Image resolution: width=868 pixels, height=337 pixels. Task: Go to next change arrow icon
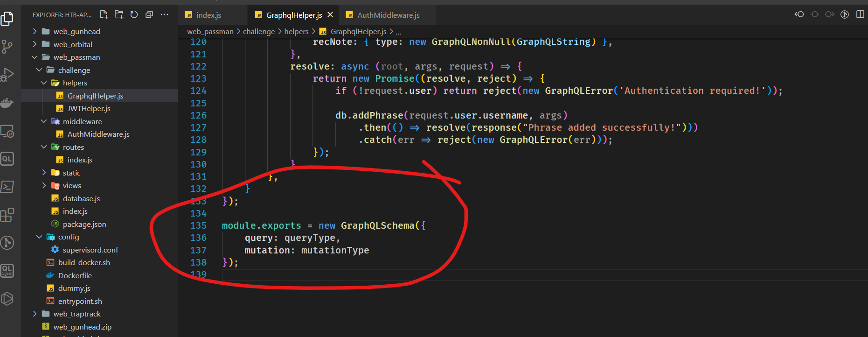830,14
